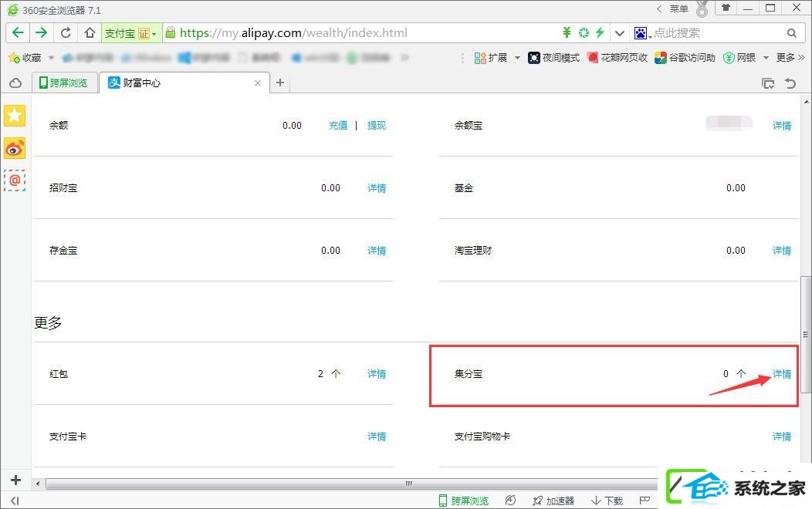The width and height of the screenshot is (812, 509).
Task: Open the Weibo sidebar icon
Action: click(x=15, y=148)
